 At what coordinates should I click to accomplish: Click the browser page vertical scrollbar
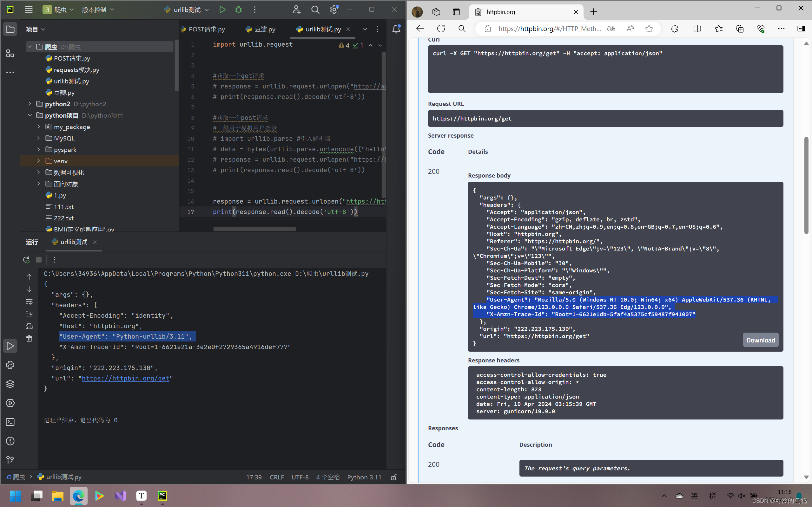(x=806, y=185)
